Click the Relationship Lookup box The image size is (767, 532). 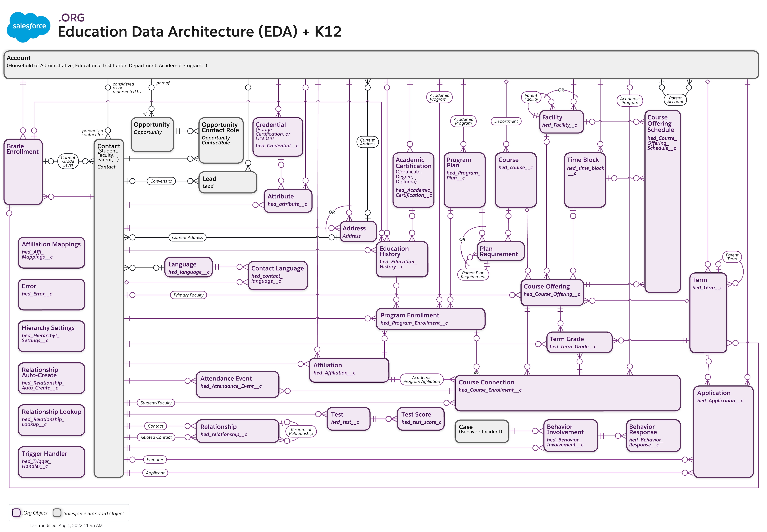tap(51, 420)
